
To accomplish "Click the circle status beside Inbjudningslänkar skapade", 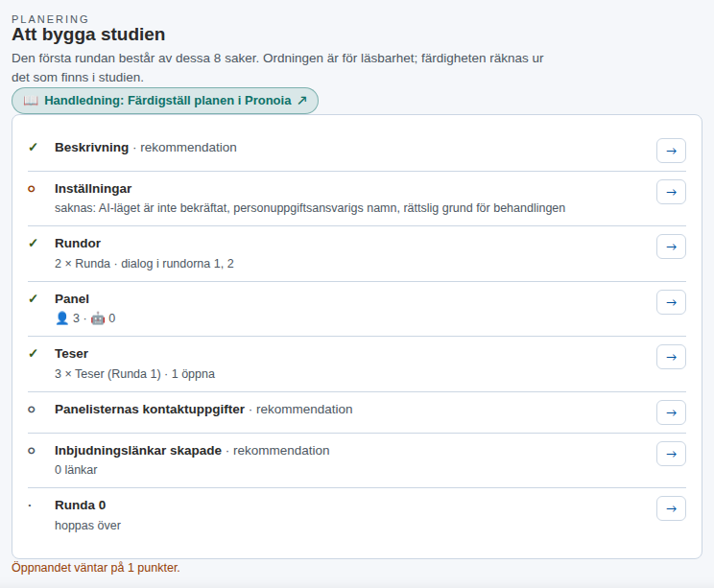I will coord(32,451).
